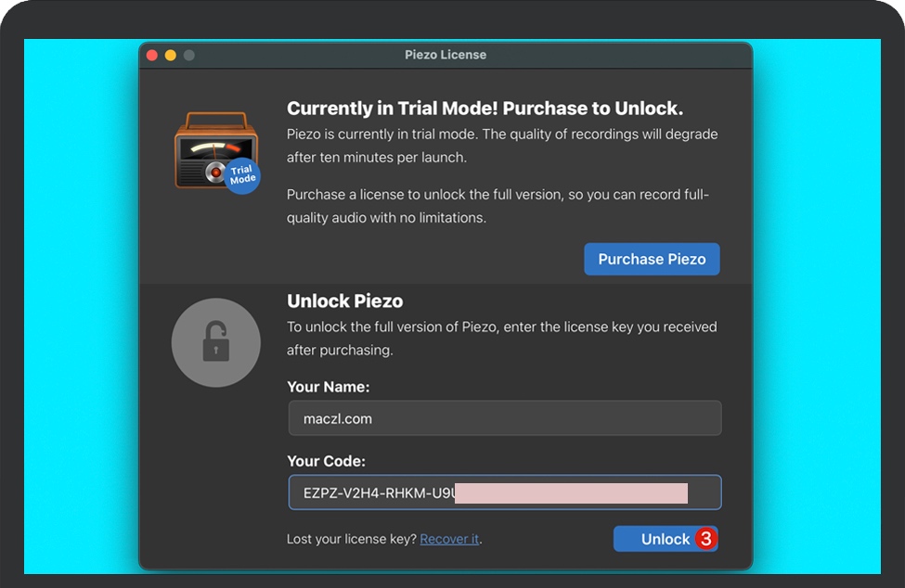Click the 'Your Code:' label

pos(326,461)
